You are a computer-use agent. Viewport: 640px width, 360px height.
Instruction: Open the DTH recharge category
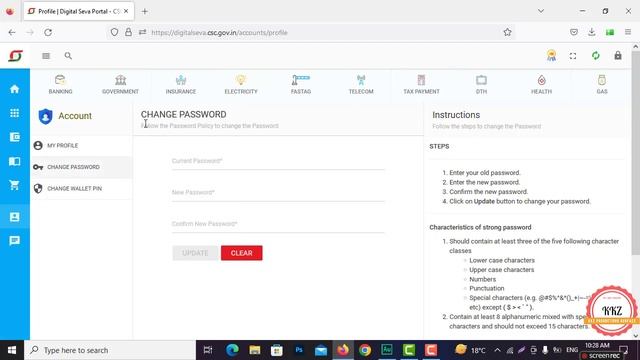tap(481, 84)
